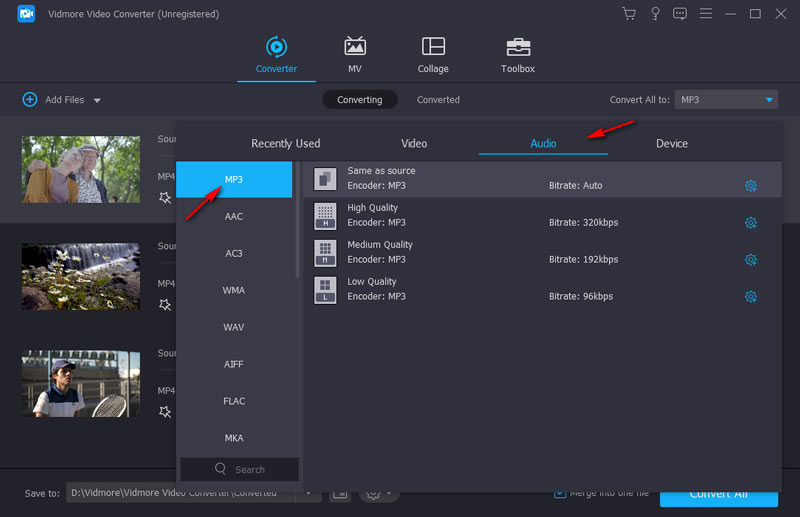The image size is (800, 517).
Task: Open the feedback chat bubble icon
Action: 680,14
